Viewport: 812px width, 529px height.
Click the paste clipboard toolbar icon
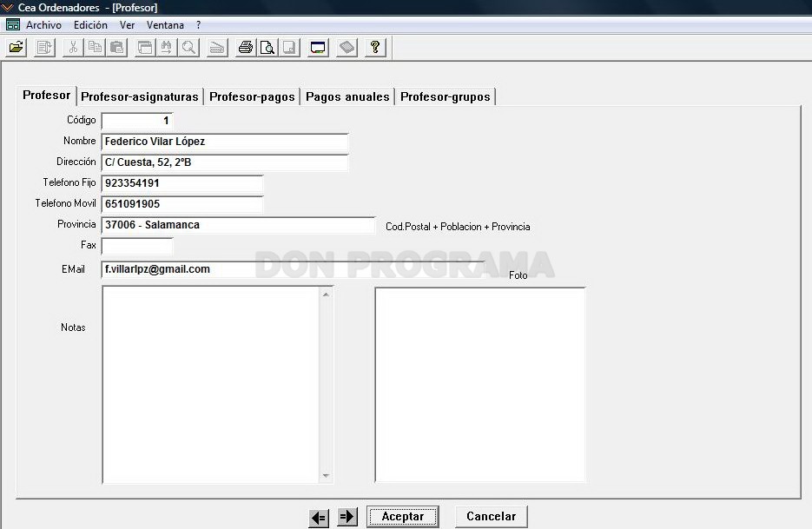117,48
